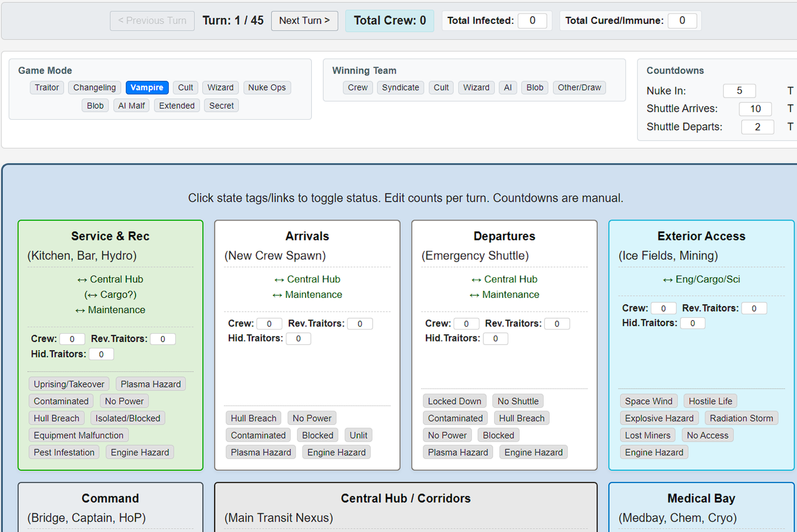Select Extended game mode
The width and height of the screenshot is (797, 532).
[x=177, y=105]
